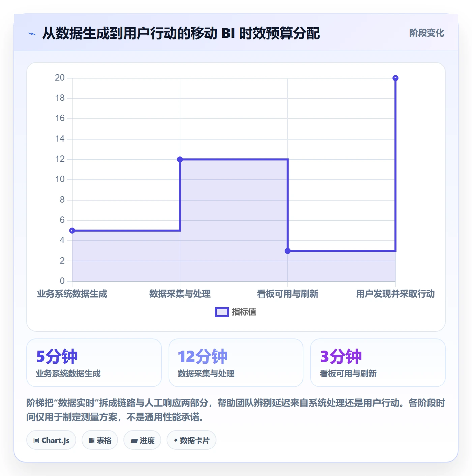Click the 指标值 legend label
The width and height of the screenshot is (472, 476).
(x=244, y=312)
